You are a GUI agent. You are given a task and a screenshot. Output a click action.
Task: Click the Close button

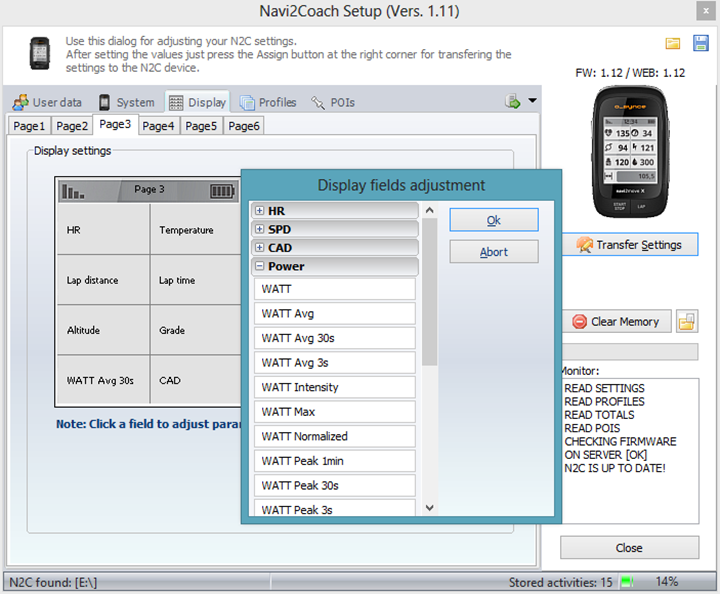[x=629, y=548]
